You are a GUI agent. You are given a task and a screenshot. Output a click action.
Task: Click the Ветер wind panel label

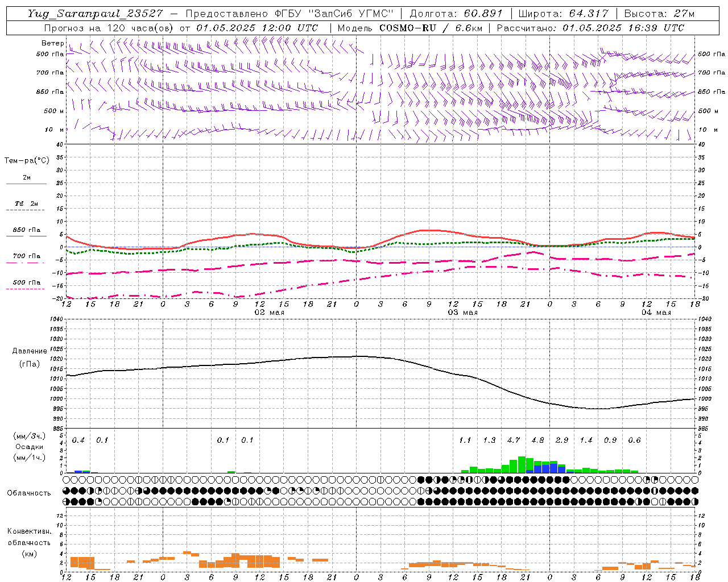tap(52, 43)
